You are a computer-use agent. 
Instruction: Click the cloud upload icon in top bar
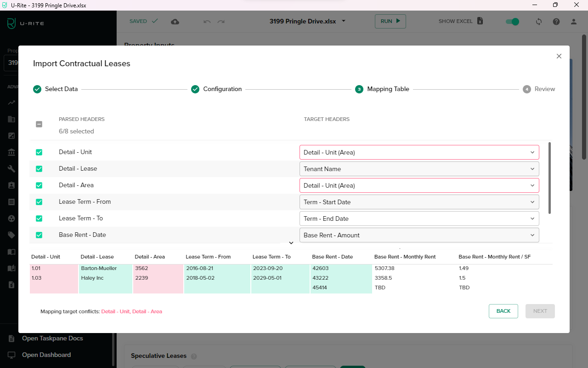click(x=175, y=21)
